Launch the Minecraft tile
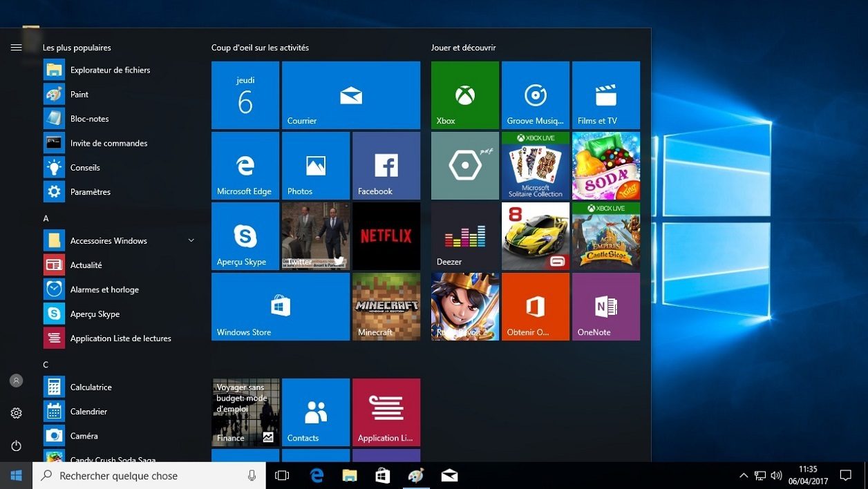This screenshot has width=868, height=489. 386,307
